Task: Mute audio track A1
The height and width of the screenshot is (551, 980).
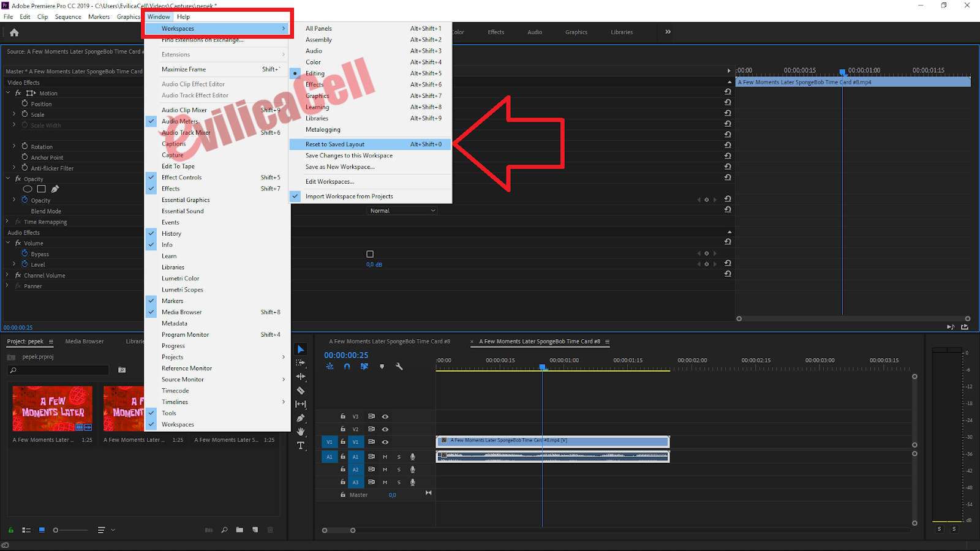Action: pyautogui.click(x=385, y=457)
